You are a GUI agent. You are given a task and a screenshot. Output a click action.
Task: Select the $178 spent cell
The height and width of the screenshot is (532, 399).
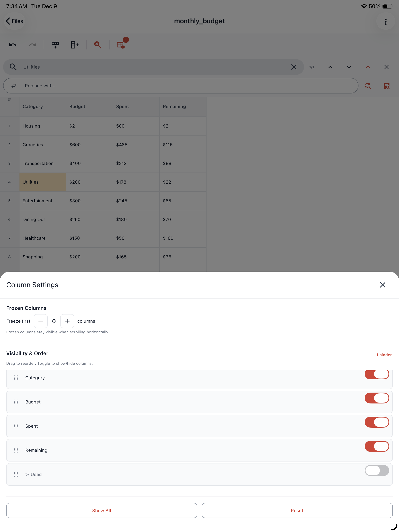coord(136,182)
